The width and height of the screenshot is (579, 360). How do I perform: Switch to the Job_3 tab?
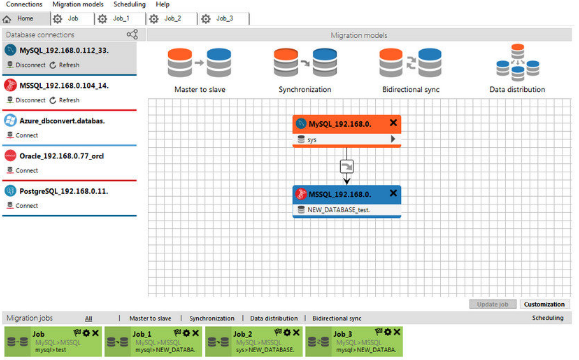tap(224, 18)
